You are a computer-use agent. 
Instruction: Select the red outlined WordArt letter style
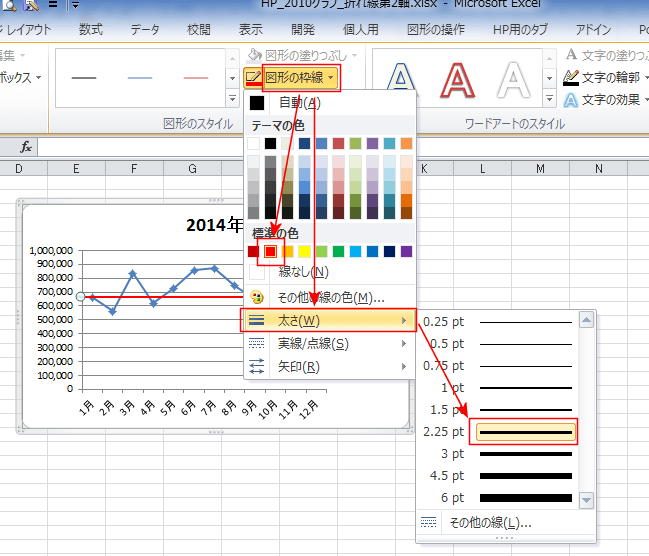pos(457,78)
